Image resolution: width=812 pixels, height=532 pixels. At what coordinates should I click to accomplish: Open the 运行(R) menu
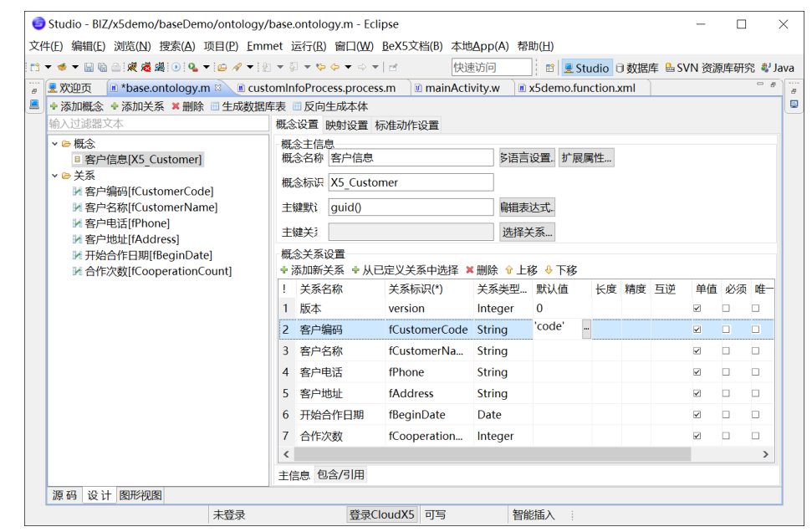click(x=308, y=46)
